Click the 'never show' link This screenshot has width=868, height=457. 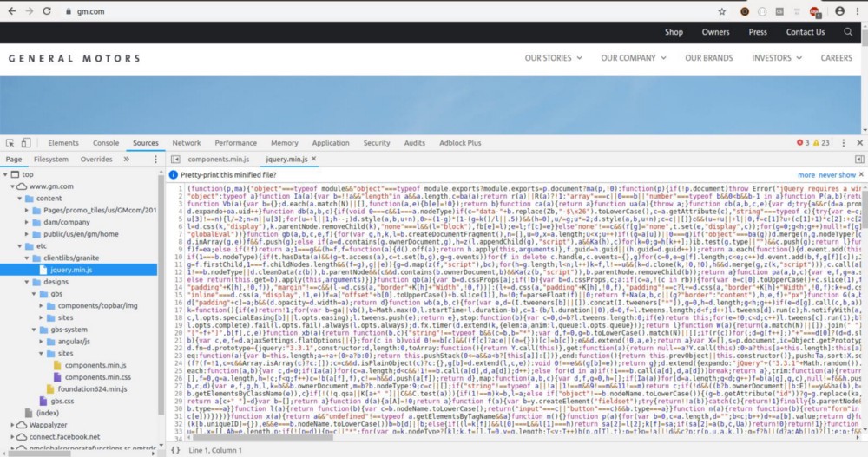click(x=837, y=175)
